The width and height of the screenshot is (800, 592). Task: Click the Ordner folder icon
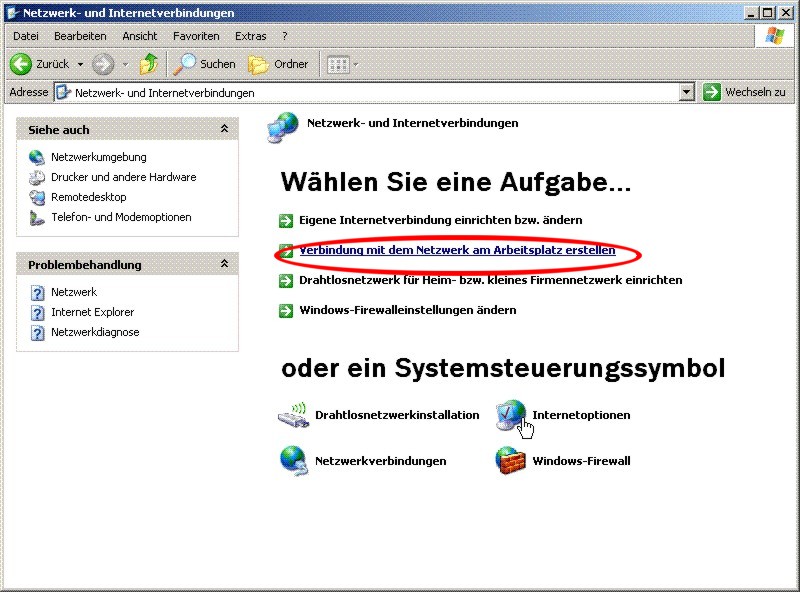(x=258, y=64)
